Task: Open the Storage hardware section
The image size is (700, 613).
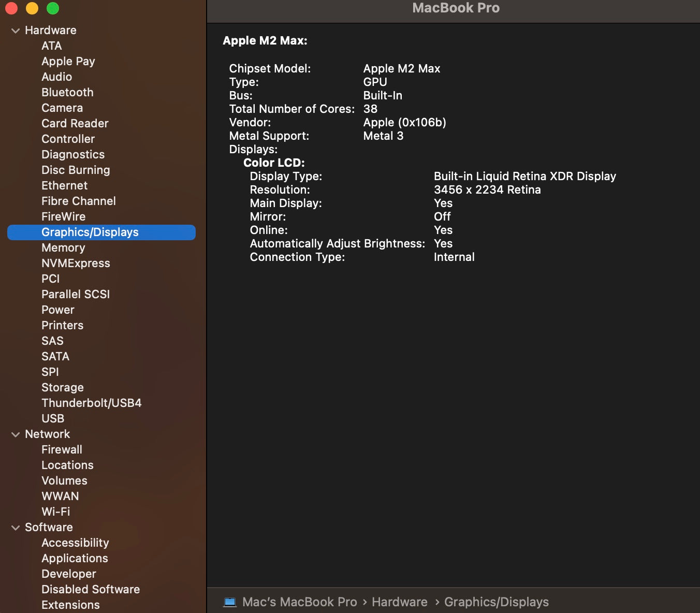Action: pyautogui.click(x=62, y=388)
